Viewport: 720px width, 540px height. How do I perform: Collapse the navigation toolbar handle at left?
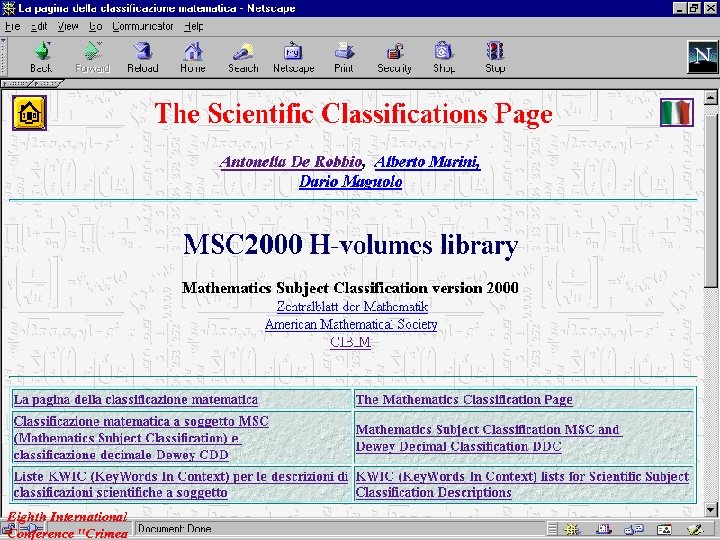click(x=3, y=57)
